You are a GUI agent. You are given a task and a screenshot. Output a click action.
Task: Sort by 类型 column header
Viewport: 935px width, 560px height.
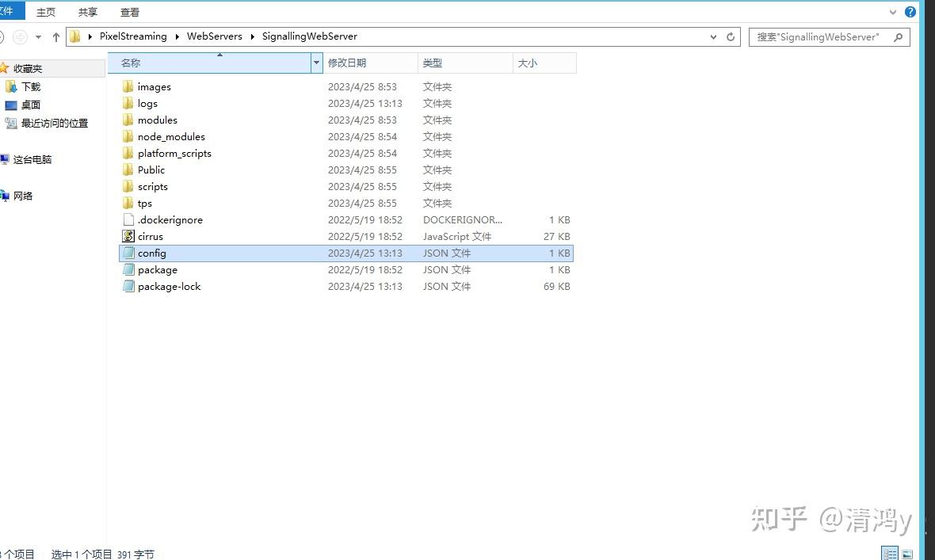click(x=466, y=63)
